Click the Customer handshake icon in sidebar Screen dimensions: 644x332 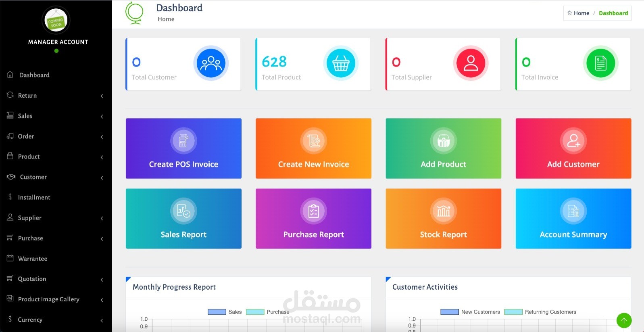[x=11, y=177]
